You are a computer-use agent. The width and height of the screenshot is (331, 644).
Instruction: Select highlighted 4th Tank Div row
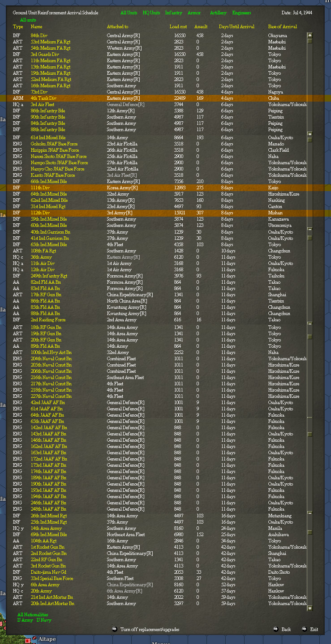click(165, 98)
